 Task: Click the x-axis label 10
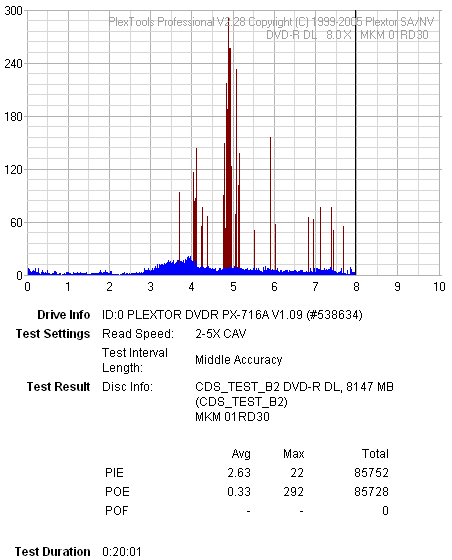439,286
